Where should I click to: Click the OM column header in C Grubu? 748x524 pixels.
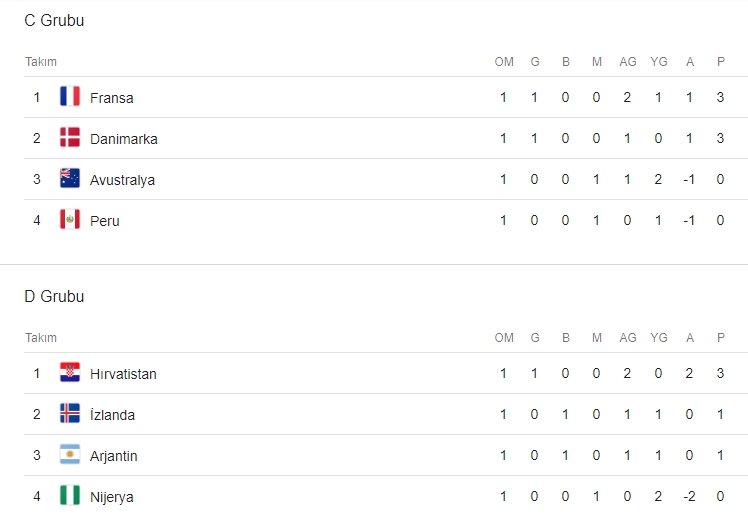pyautogui.click(x=504, y=62)
